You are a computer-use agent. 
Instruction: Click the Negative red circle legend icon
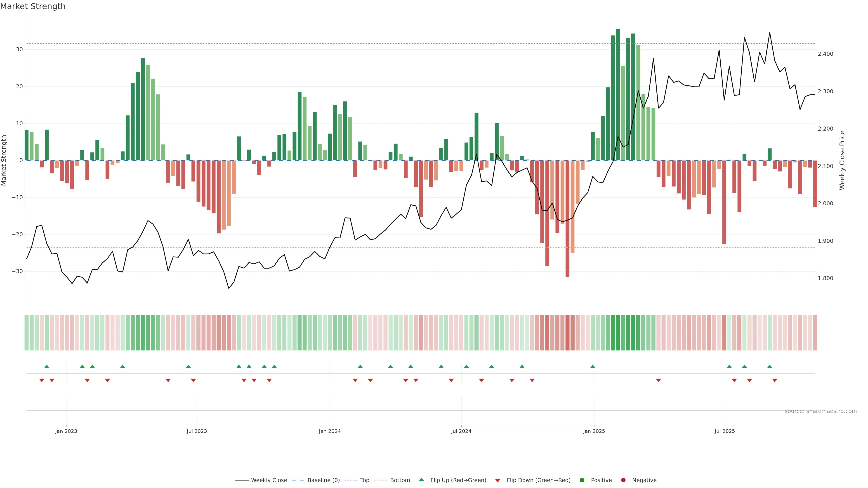click(623, 480)
